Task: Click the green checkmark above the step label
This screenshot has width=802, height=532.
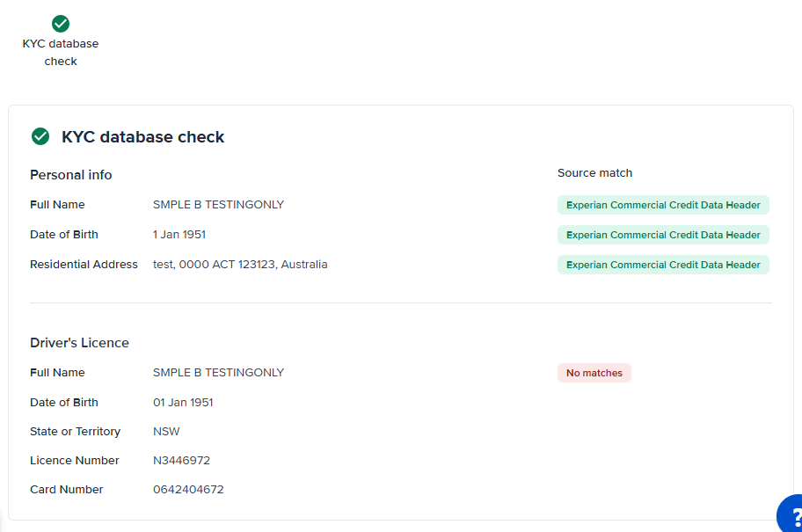Action: pos(61,24)
